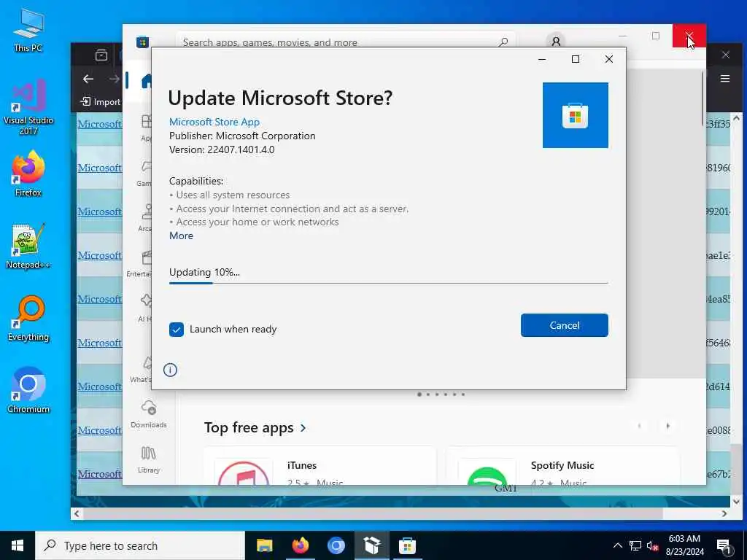Switch to app installer taskbar icon
Screen dimensions: 747x560
click(x=371, y=545)
